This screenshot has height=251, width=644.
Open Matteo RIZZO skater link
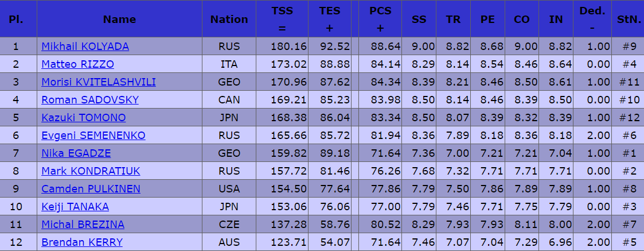[77, 64]
